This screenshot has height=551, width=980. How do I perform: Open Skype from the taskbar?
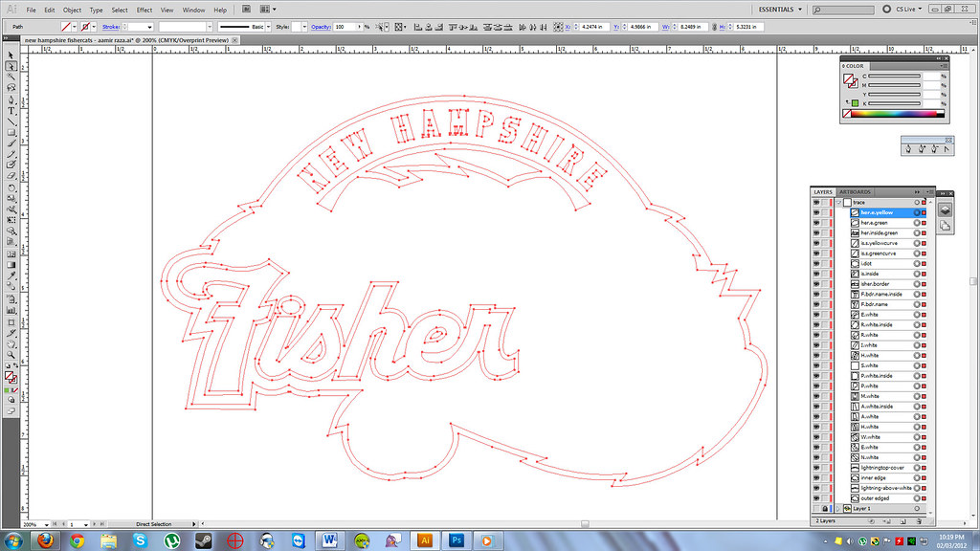coord(140,540)
